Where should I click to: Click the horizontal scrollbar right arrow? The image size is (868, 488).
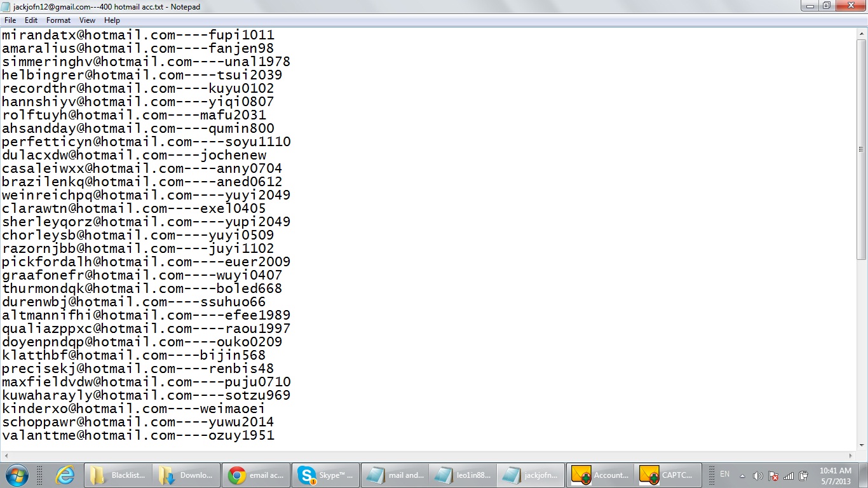851,456
